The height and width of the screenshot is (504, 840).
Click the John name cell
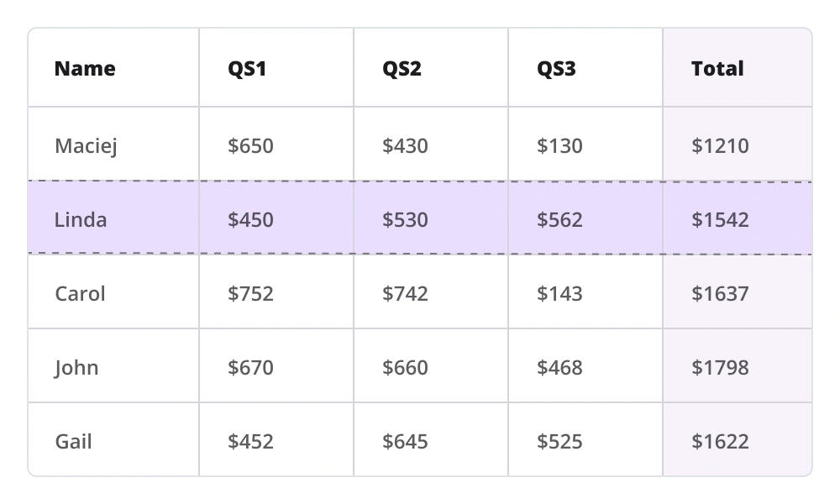tap(76, 368)
